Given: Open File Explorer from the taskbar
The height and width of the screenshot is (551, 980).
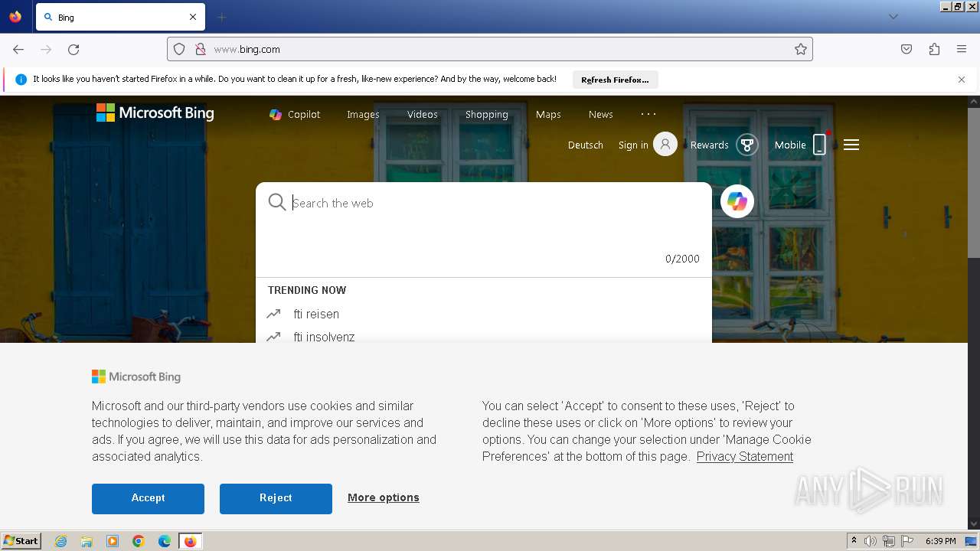Looking at the screenshot, I should (x=87, y=541).
